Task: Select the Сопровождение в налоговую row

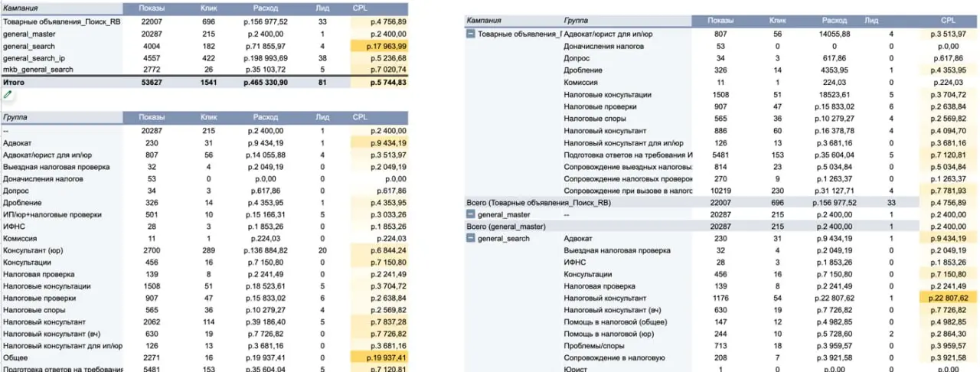Action: (722, 358)
